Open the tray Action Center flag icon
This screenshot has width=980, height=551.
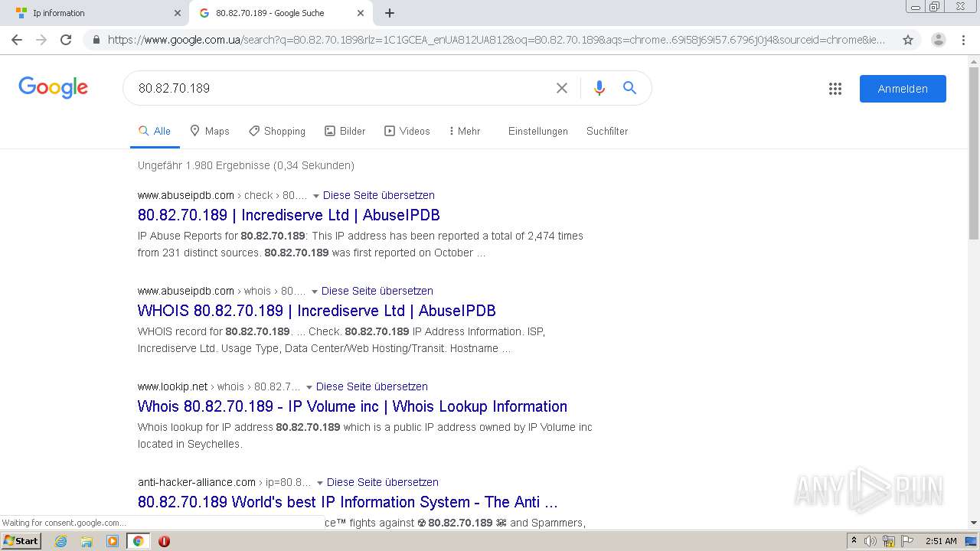click(906, 541)
